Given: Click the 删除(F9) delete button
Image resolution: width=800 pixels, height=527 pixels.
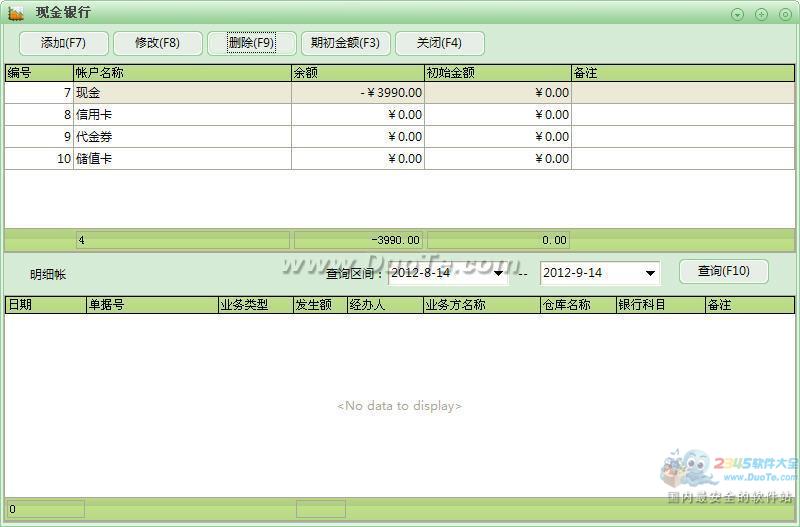Looking at the screenshot, I should pyautogui.click(x=251, y=43).
